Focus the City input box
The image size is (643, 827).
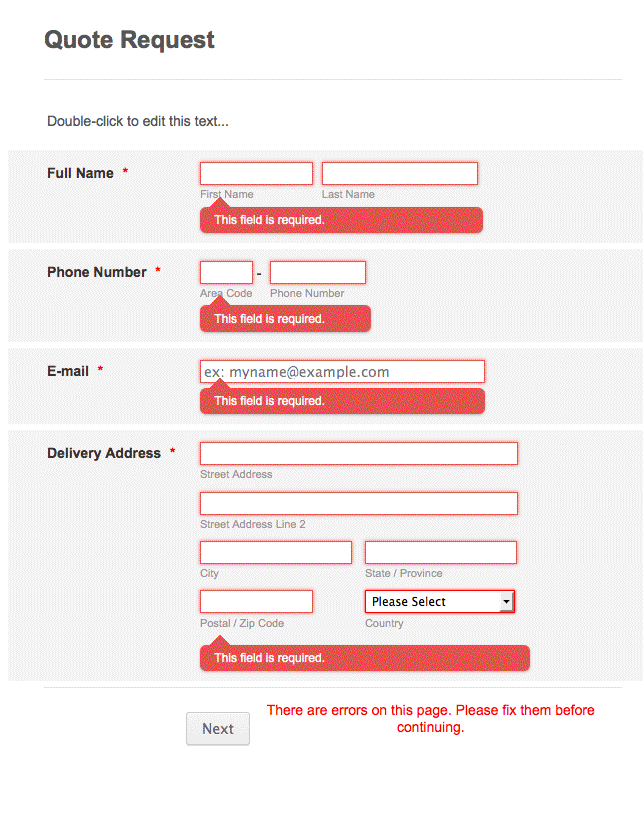tap(275, 552)
